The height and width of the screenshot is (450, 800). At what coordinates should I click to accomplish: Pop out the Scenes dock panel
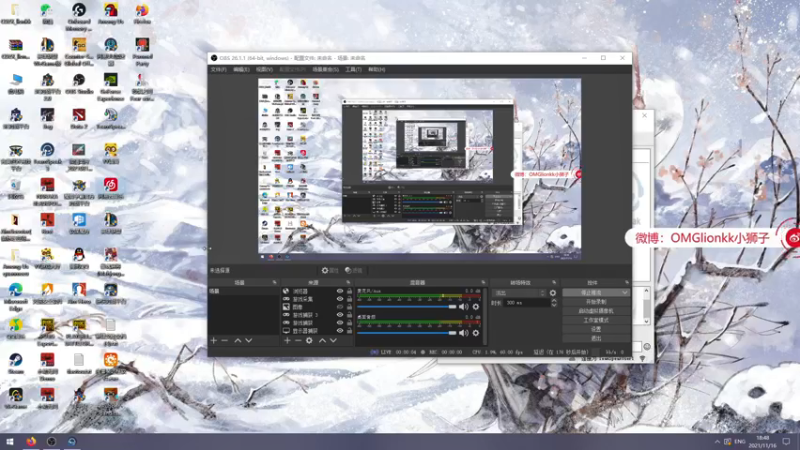tap(274, 282)
